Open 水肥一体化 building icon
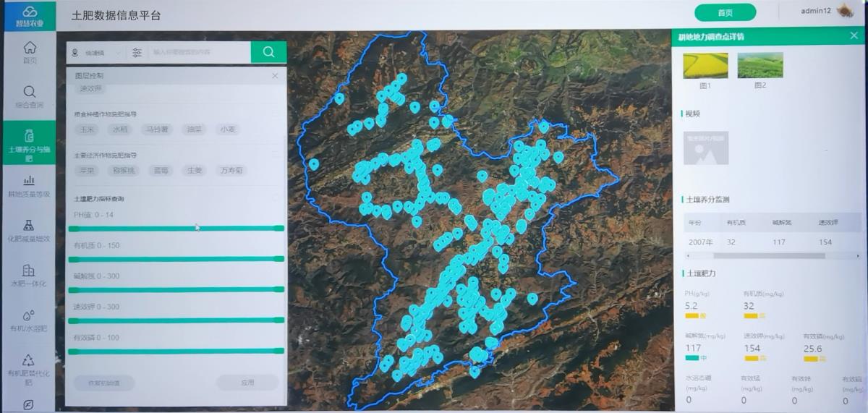This screenshot has height=413, width=868. (x=29, y=271)
